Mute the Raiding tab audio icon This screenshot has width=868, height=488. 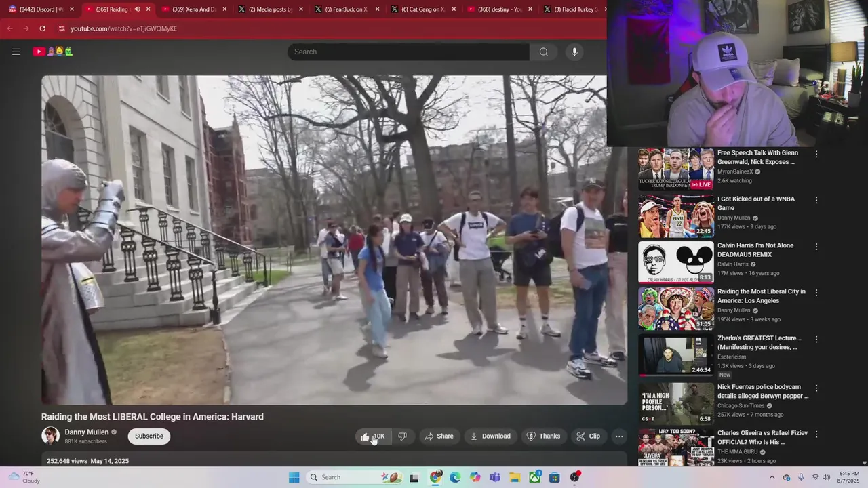pyautogui.click(x=137, y=9)
